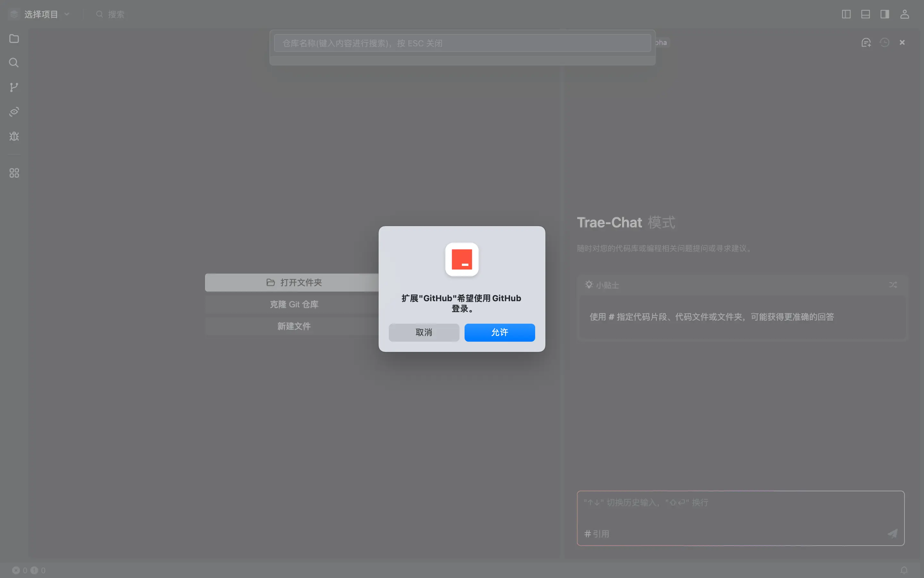Click the #引用 reference button
Screen dimensions: 924x578
(597, 534)
